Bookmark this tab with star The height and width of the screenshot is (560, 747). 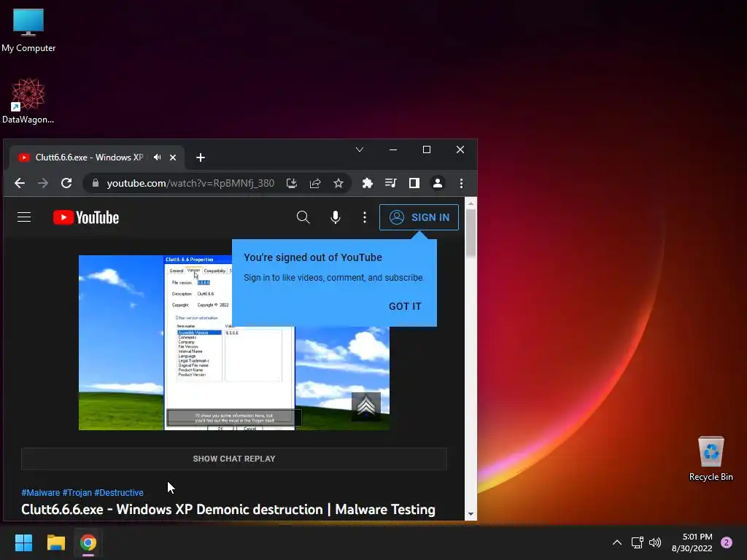(338, 183)
